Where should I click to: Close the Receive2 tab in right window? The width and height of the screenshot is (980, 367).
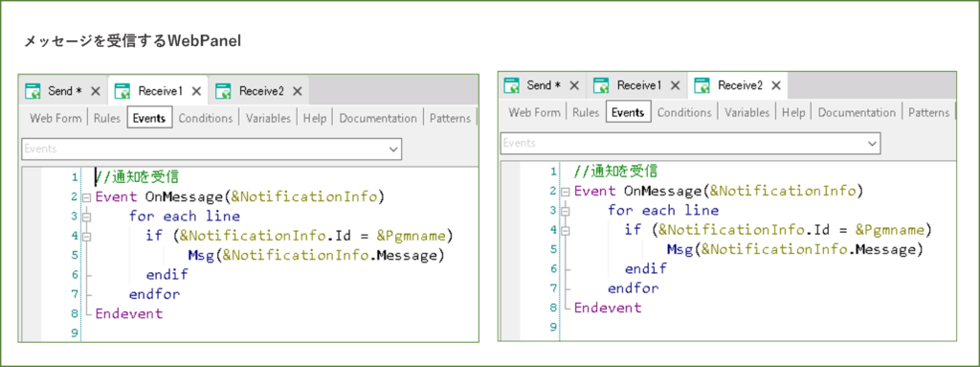pos(776,85)
